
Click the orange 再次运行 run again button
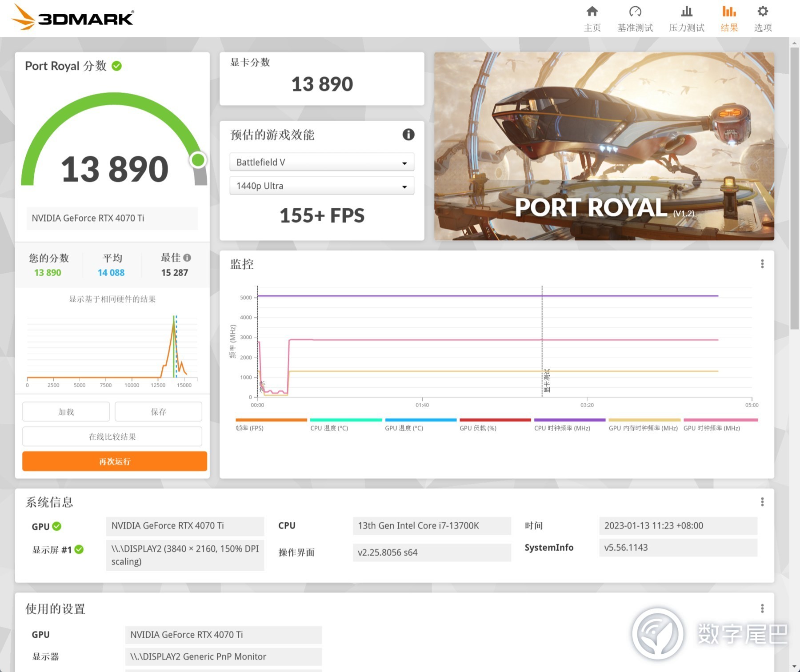coord(115,461)
